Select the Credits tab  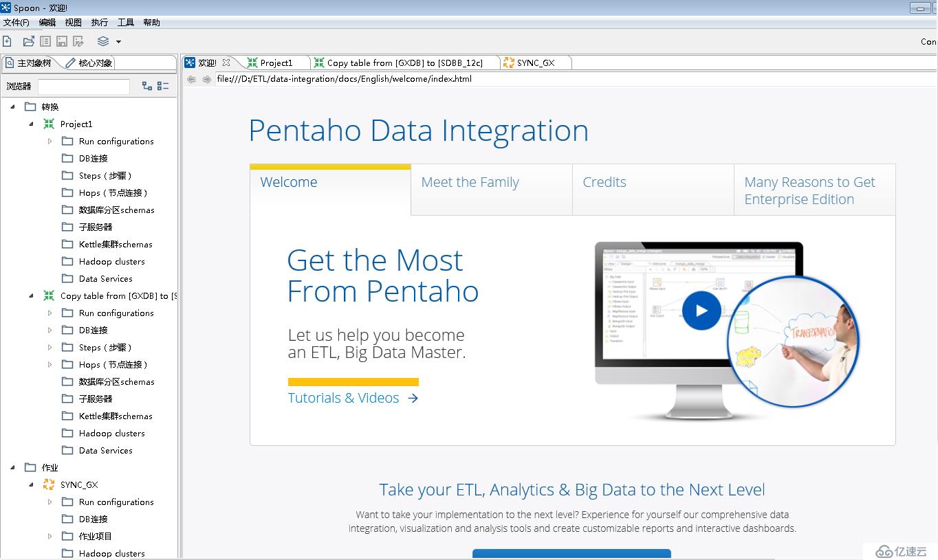tap(653, 190)
